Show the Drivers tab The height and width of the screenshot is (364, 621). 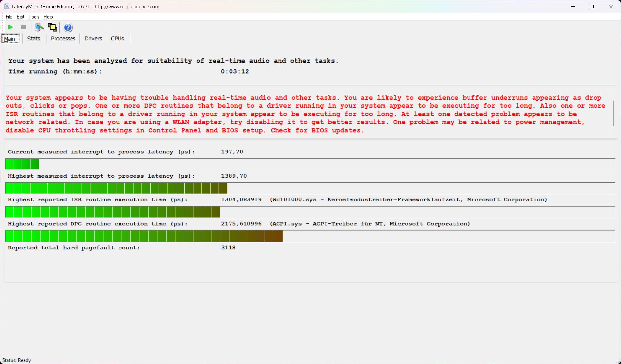93,39
